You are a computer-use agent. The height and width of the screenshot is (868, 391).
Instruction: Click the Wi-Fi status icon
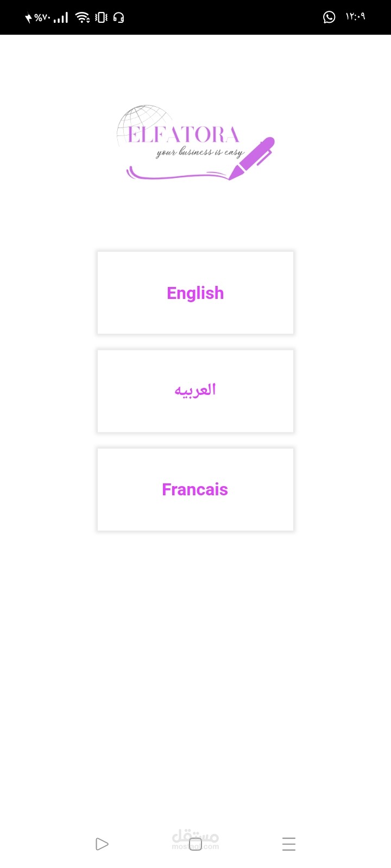pyautogui.click(x=83, y=17)
